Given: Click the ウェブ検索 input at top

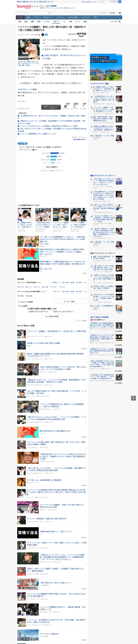Looking at the screenshot, I should coord(103,2).
